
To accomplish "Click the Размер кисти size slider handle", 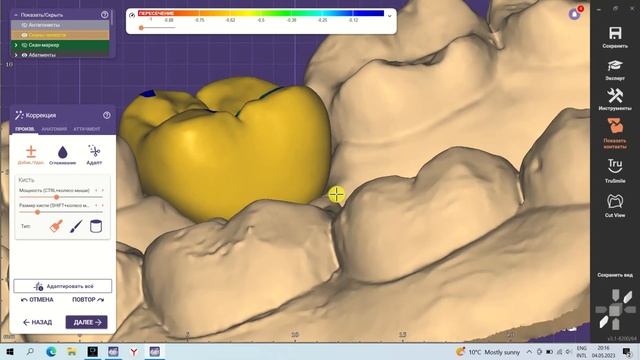I will [x=38, y=212].
